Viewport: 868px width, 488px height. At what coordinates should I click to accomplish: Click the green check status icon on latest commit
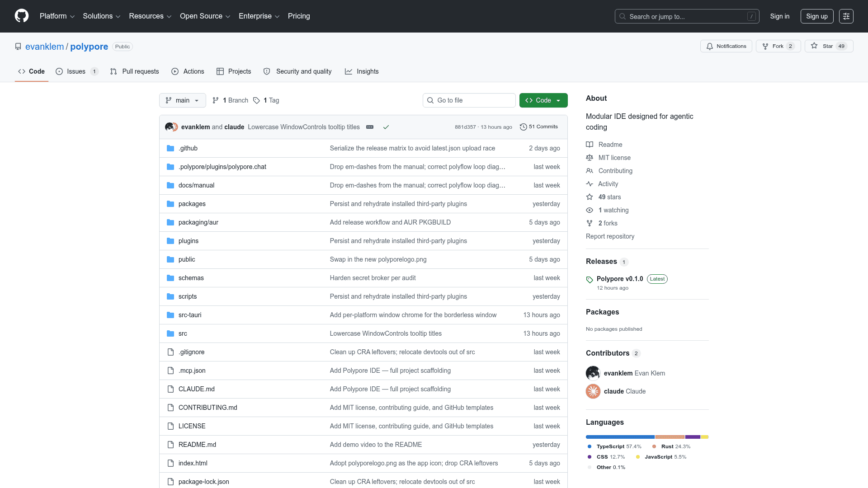386,127
